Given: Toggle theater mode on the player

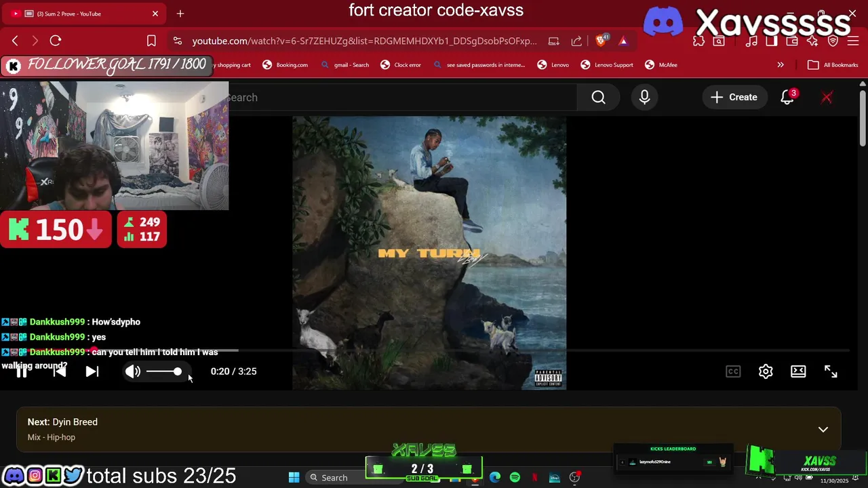Looking at the screenshot, I should [798, 371].
